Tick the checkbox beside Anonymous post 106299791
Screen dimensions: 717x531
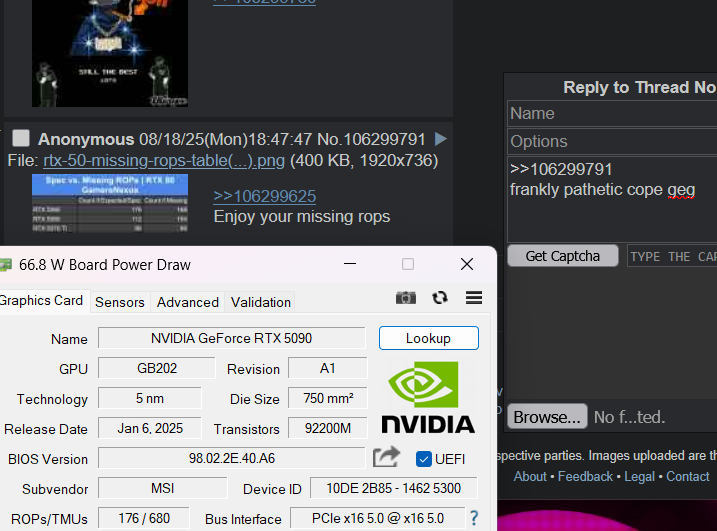[21, 138]
